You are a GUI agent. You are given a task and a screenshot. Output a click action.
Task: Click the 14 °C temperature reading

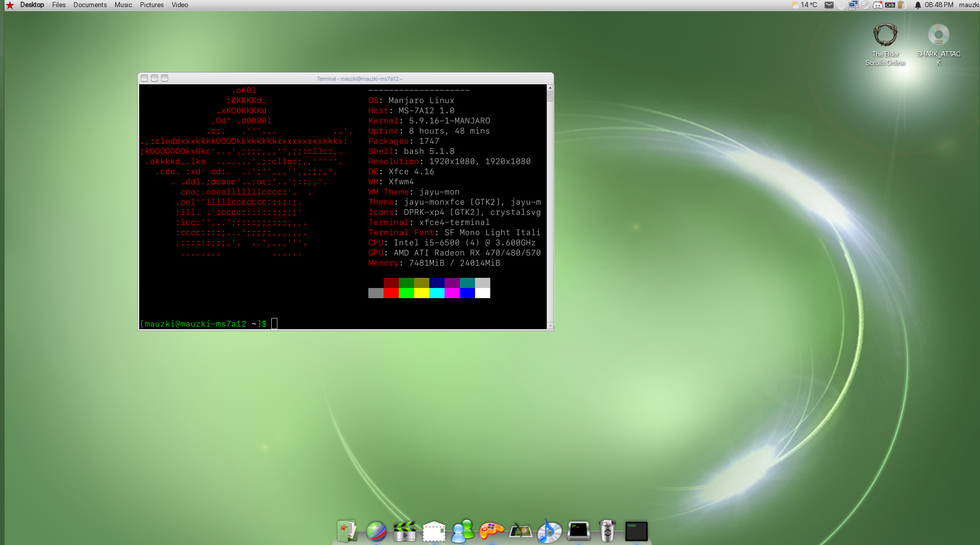pyautogui.click(x=809, y=5)
